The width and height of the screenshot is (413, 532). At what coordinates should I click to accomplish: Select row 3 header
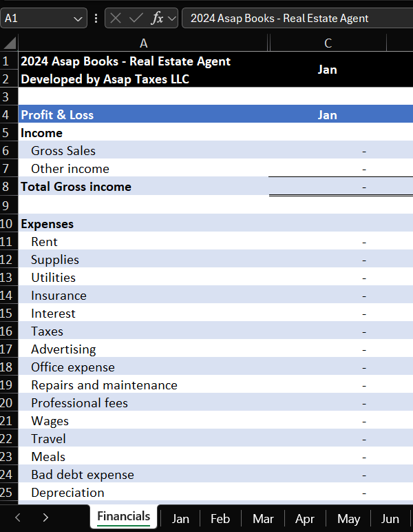tap(9, 96)
